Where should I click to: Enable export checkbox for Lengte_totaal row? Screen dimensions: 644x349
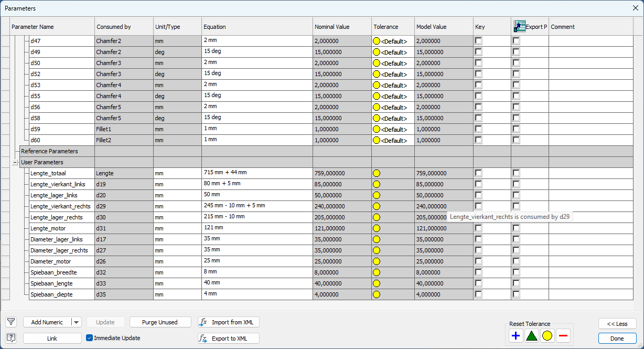(x=516, y=173)
